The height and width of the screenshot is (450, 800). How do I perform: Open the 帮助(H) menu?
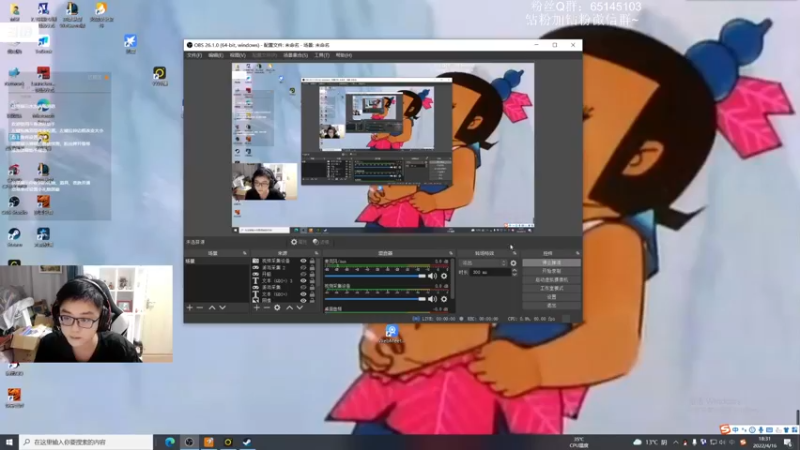[x=344, y=55]
